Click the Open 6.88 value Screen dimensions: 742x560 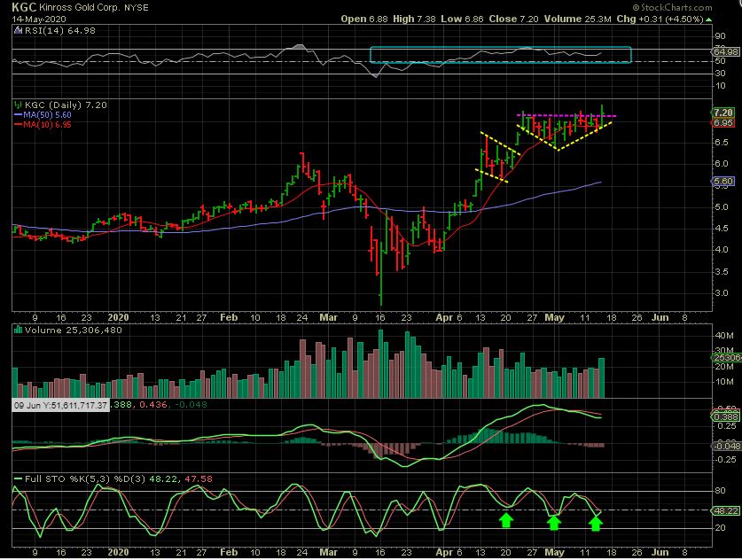(364, 19)
